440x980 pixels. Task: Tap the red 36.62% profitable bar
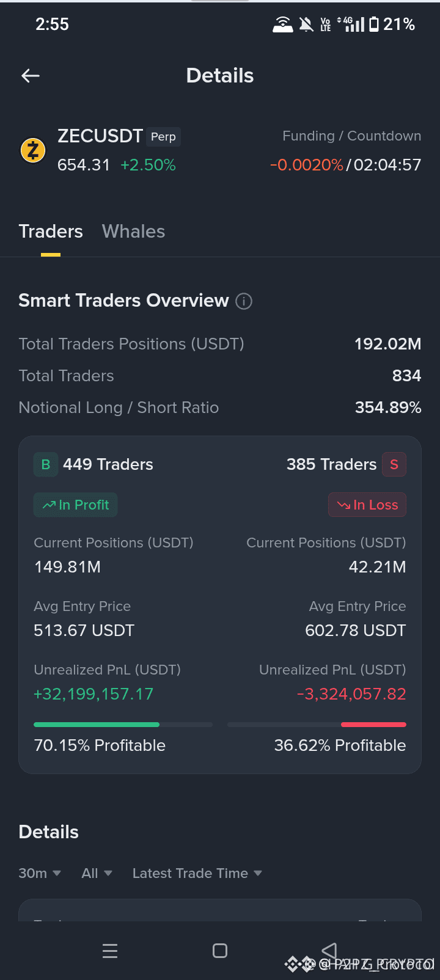(x=373, y=725)
